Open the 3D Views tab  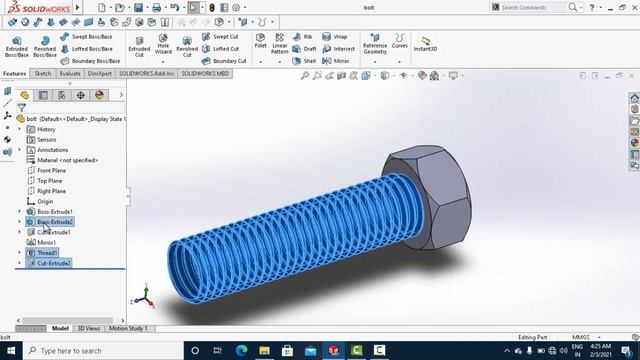pyautogui.click(x=89, y=328)
